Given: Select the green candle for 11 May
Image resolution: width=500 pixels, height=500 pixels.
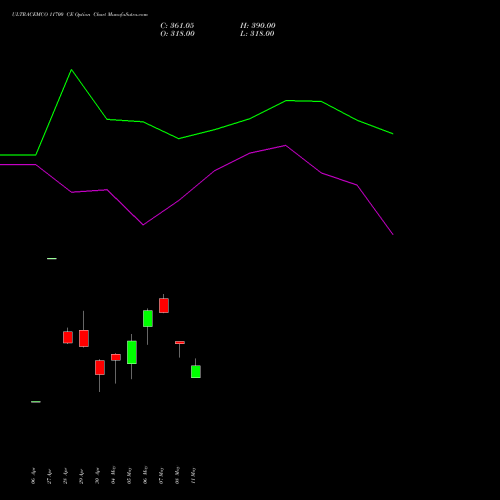Looking at the screenshot, I should coord(196,371).
